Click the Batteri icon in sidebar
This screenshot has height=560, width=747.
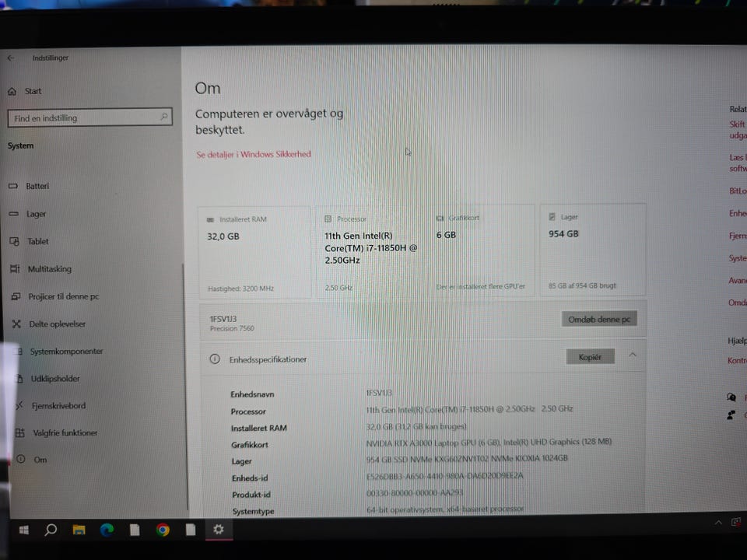13,186
